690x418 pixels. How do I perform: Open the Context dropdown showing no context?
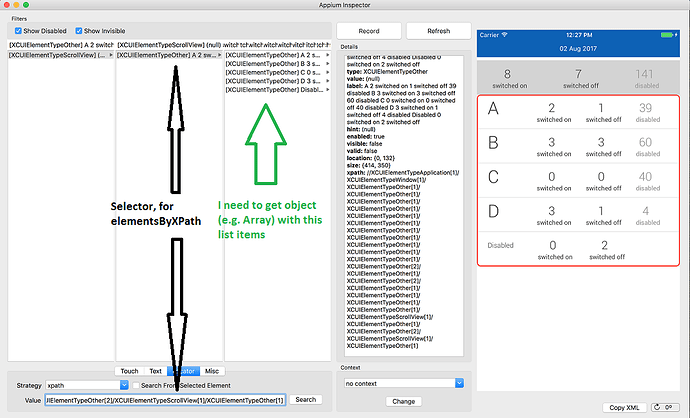[x=461, y=382]
